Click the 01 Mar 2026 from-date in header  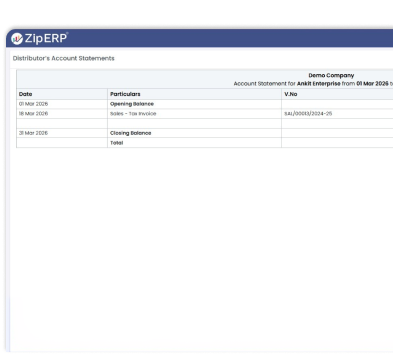click(372, 83)
